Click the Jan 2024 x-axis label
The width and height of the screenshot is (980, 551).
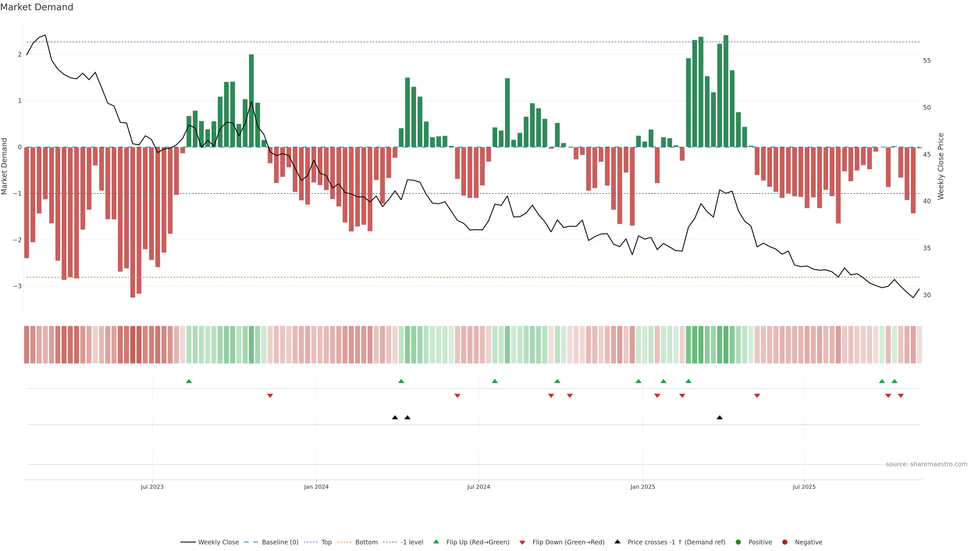pos(316,487)
